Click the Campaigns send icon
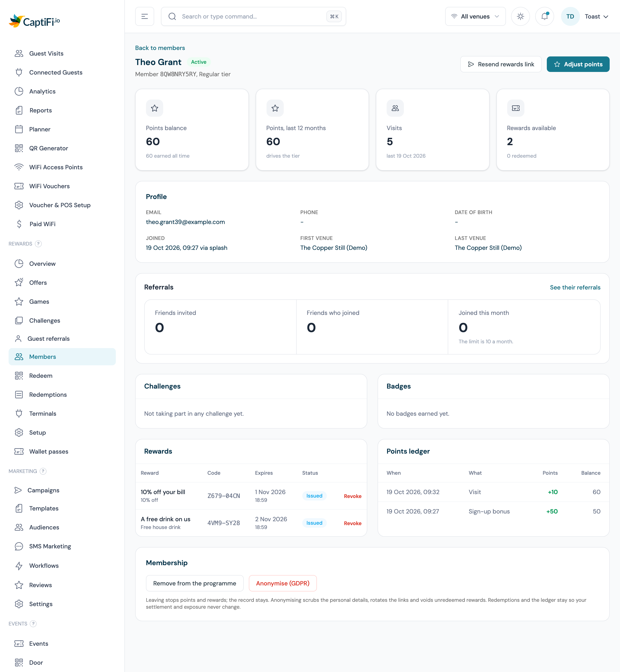This screenshot has width=620, height=672. click(18, 490)
